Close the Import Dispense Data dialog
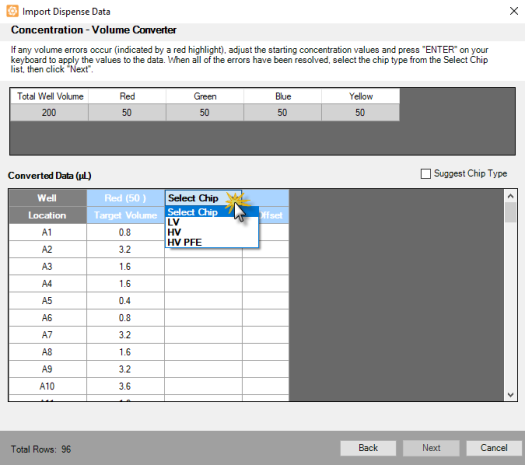This screenshot has height=465, width=525. [514, 11]
